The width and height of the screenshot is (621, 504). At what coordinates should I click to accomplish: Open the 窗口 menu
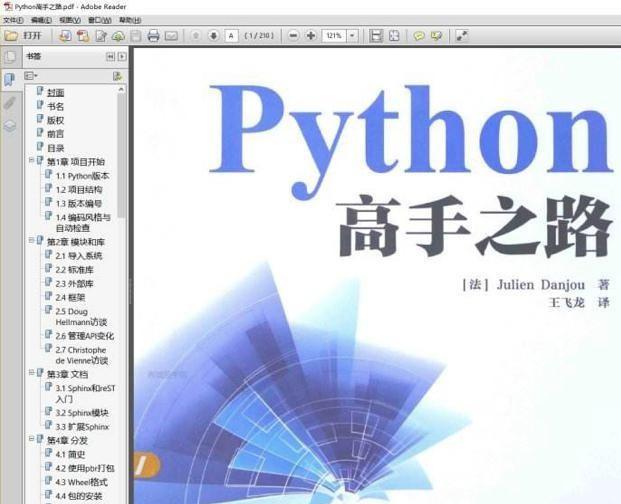click(99, 20)
